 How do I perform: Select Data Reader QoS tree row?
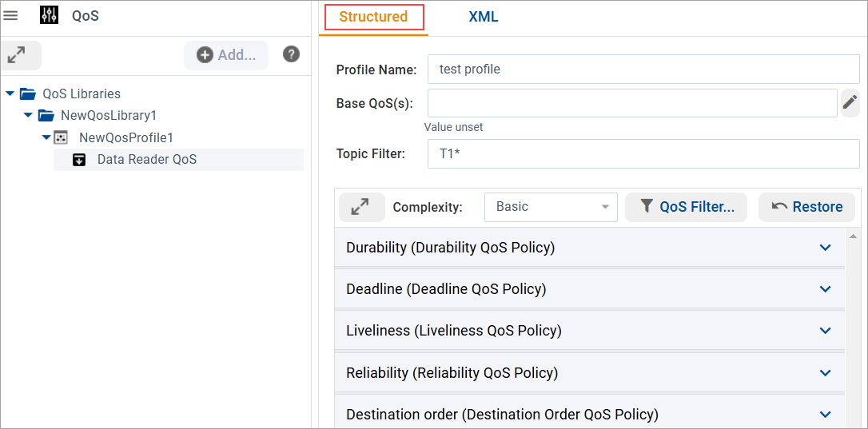178,160
